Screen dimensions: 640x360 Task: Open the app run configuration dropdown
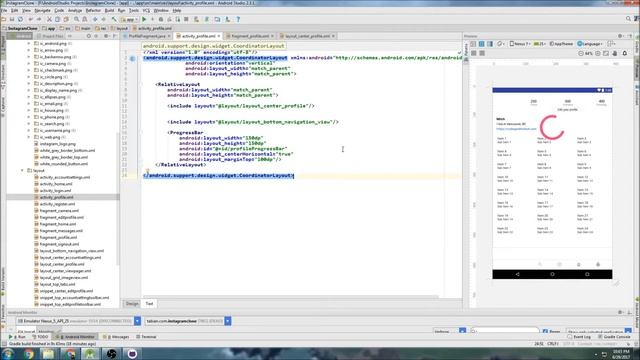129,19
